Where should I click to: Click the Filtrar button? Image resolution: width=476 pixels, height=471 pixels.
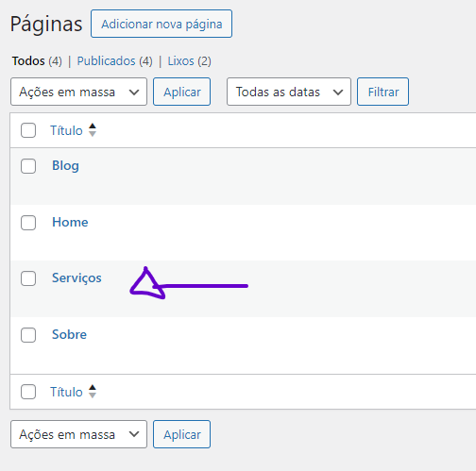382,92
